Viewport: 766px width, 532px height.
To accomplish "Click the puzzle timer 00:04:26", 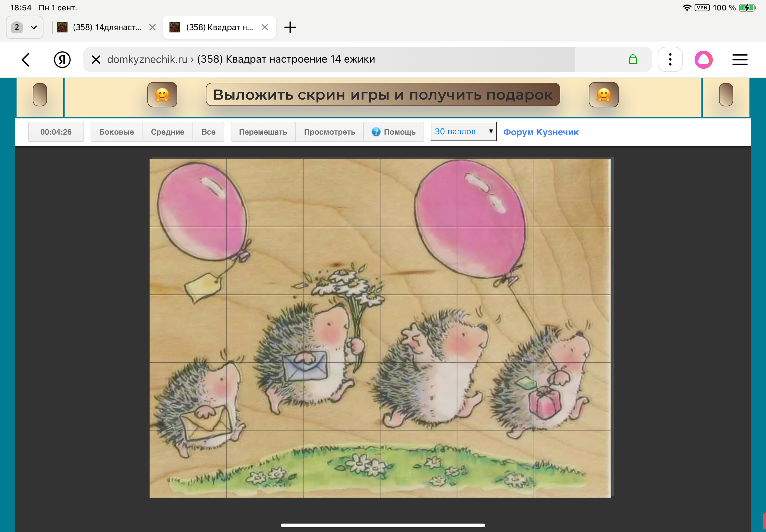I will coord(56,132).
